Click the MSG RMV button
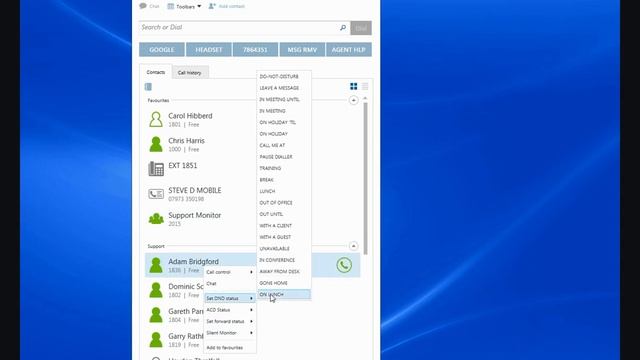This screenshot has height=360, width=640. 302,49
